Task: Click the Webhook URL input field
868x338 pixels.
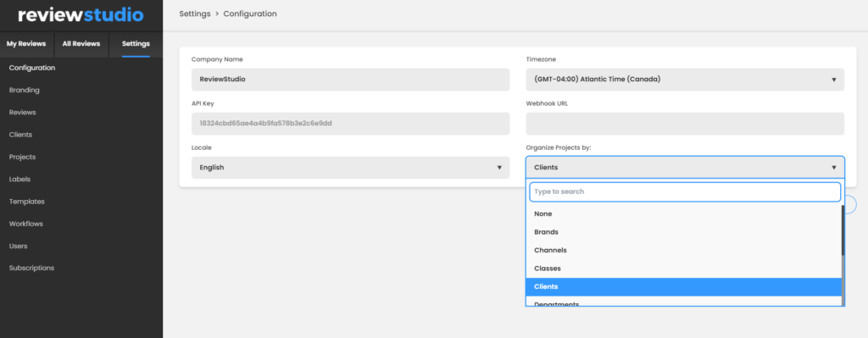Action: click(x=685, y=124)
